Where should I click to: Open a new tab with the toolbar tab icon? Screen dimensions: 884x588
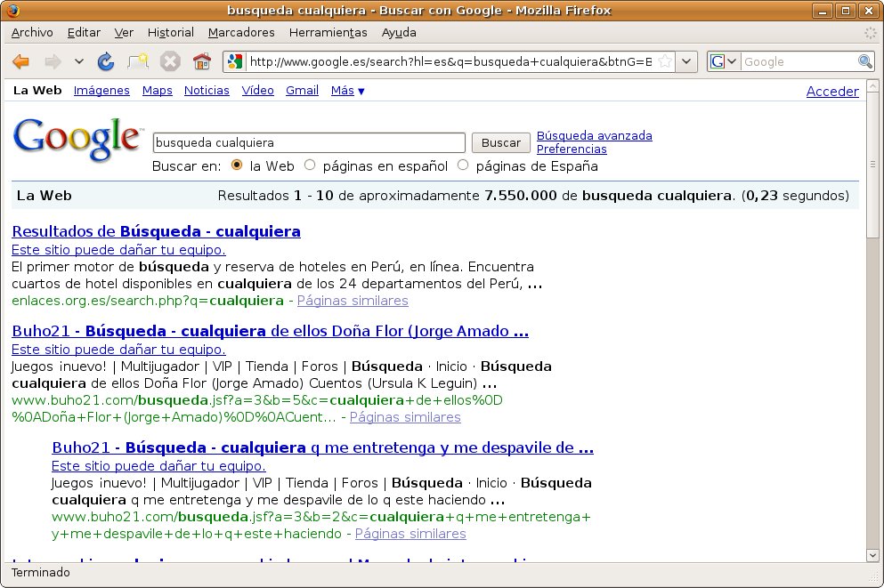pyautogui.click(x=138, y=61)
